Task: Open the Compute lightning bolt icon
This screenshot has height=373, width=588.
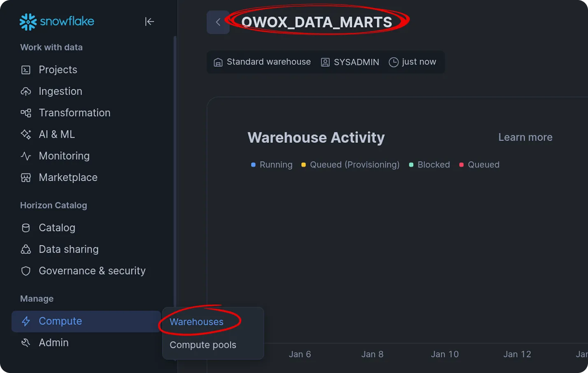Action: tap(26, 321)
